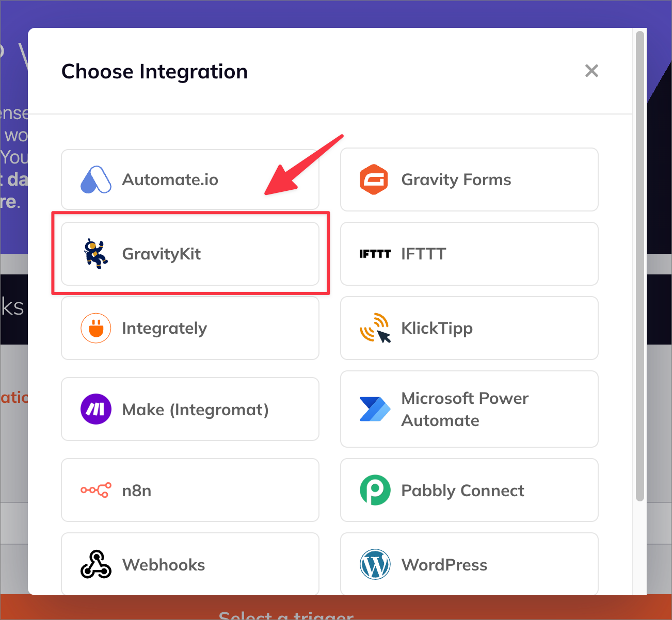The height and width of the screenshot is (620, 672).
Task: Select the GravityKit integration label
Action: 162,254
